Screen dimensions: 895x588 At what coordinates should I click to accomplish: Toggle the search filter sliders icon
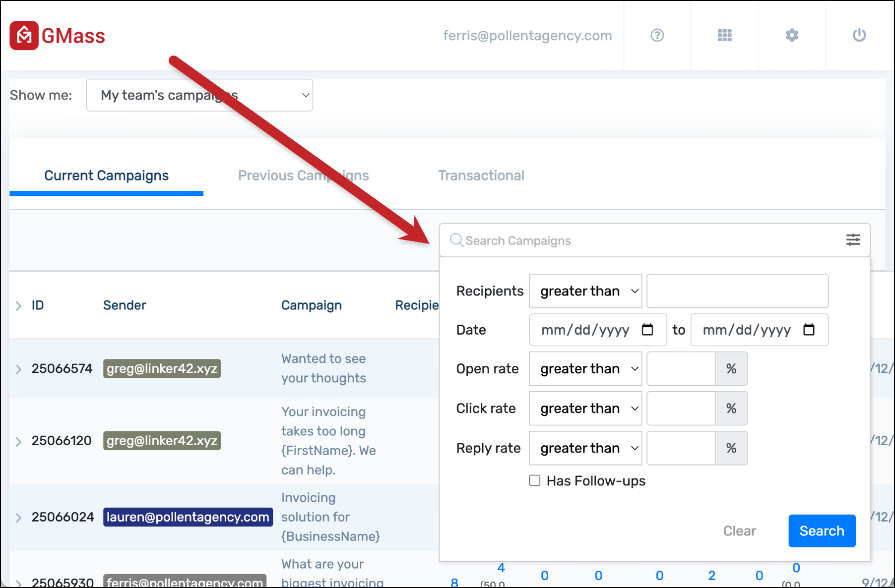pyautogui.click(x=853, y=240)
